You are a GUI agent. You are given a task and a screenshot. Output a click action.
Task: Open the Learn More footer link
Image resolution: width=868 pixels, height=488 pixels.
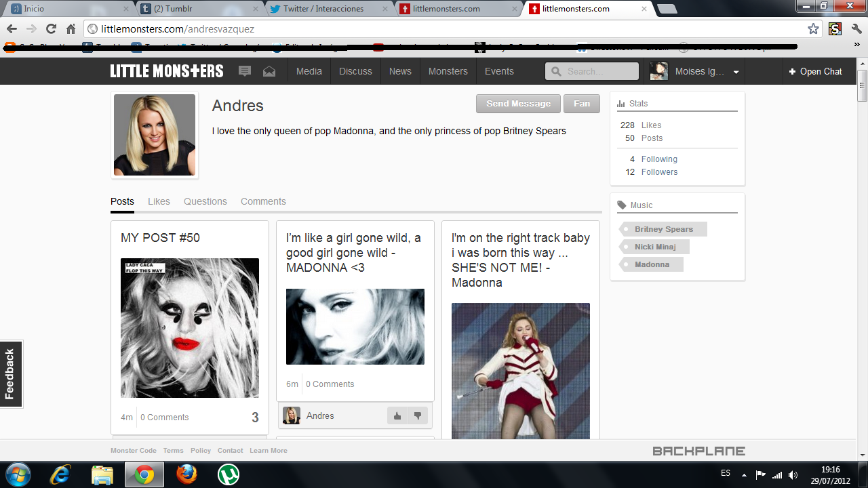pos(269,451)
